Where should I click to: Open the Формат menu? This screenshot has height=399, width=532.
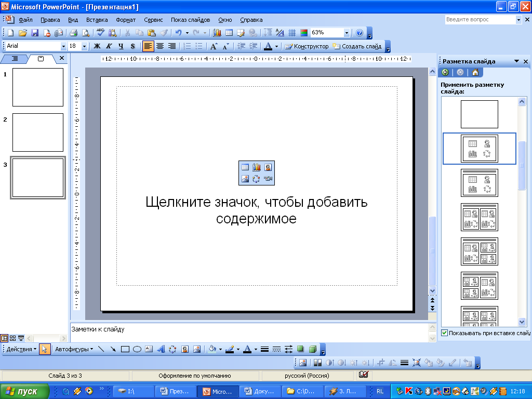[126, 20]
